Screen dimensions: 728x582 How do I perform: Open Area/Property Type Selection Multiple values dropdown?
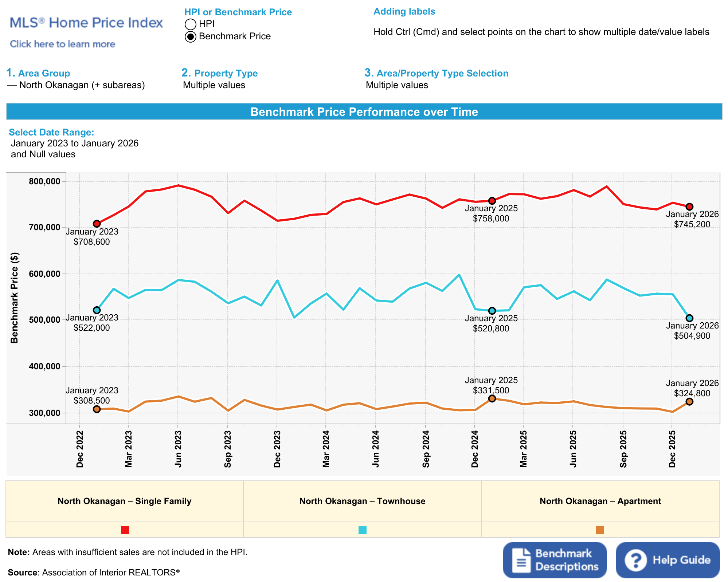(x=397, y=85)
